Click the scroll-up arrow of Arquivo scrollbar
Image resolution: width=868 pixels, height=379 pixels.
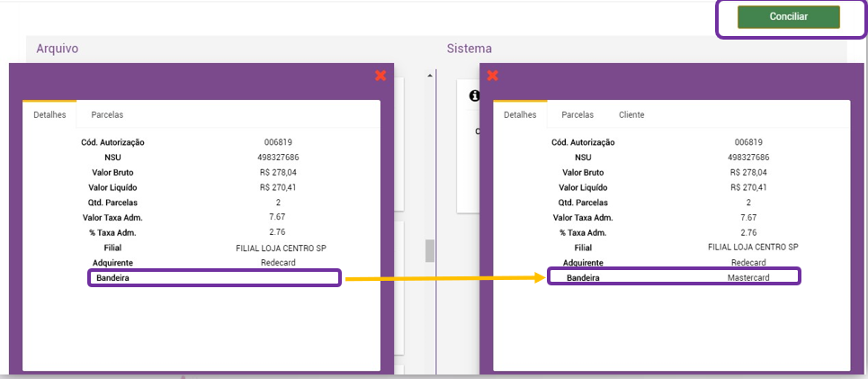[x=430, y=76]
